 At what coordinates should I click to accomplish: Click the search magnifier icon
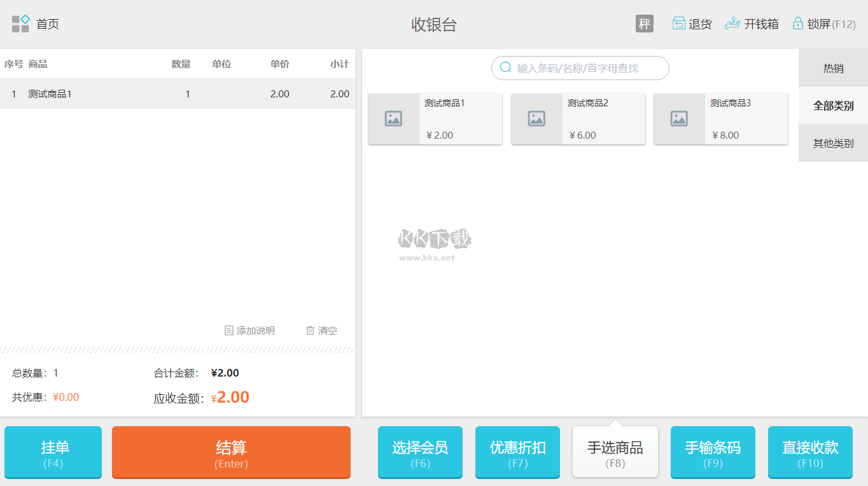[506, 68]
